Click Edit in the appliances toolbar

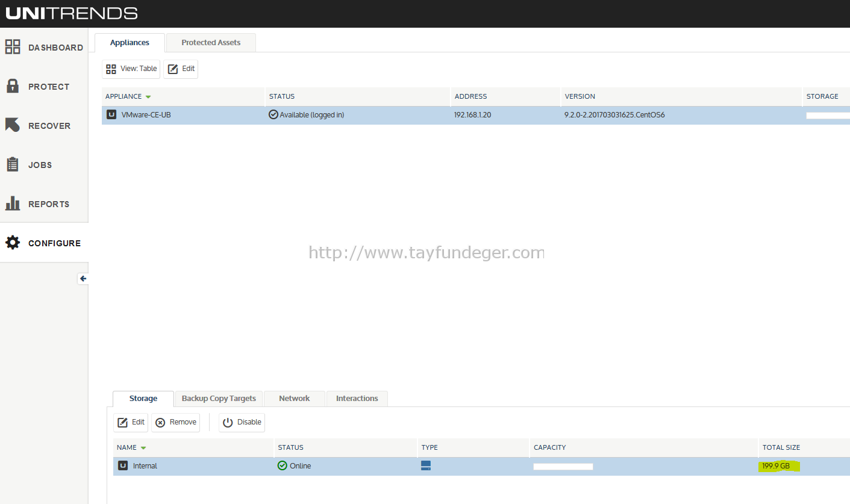click(181, 69)
